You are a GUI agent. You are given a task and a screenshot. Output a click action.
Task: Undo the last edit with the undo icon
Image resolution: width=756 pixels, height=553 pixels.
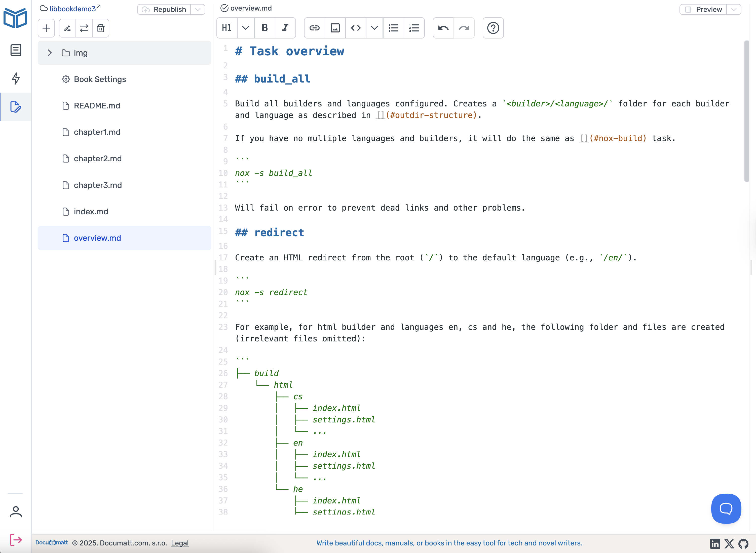443,28
